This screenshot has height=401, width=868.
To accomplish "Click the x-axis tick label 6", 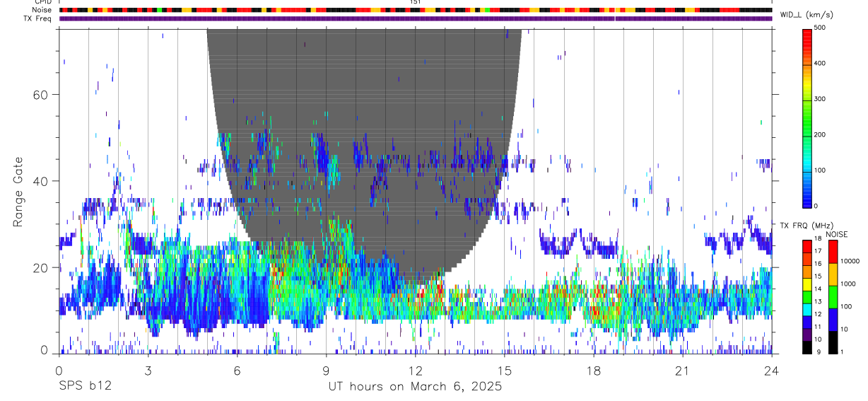I will pos(237,371).
